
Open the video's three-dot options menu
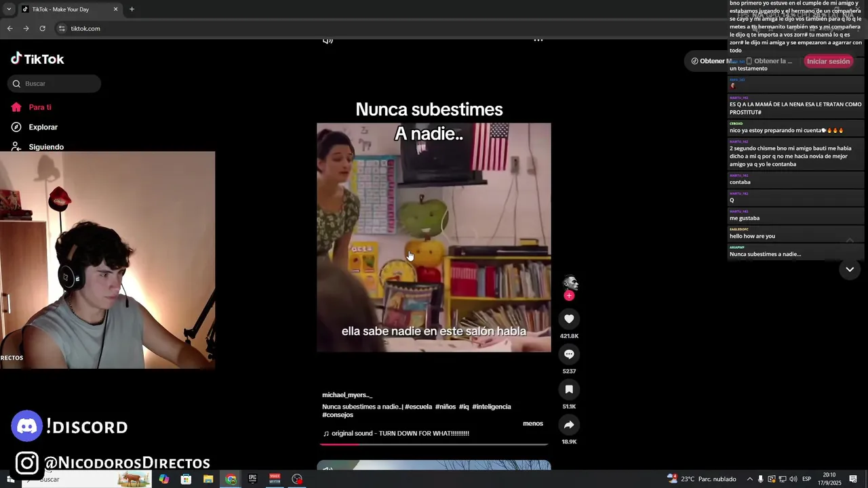[538, 40]
